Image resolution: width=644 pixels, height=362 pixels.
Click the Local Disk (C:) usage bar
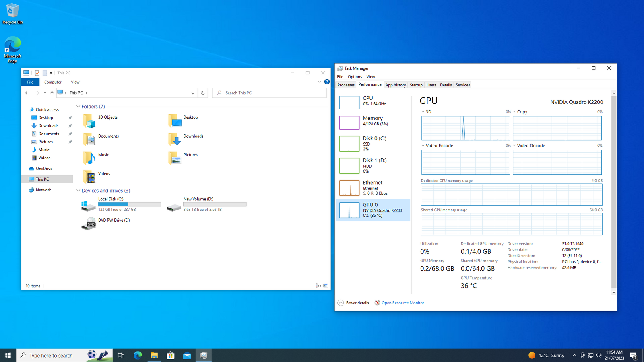click(130, 204)
